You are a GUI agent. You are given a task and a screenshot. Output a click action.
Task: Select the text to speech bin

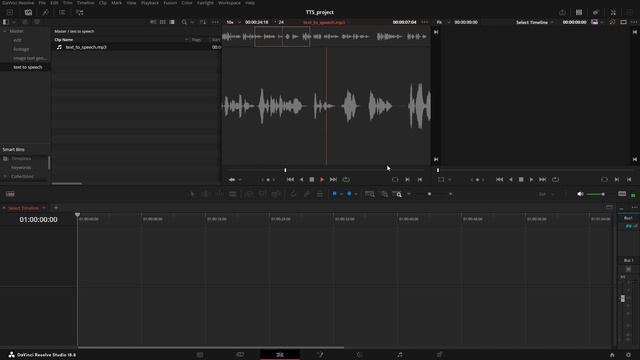click(x=28, y=67)
